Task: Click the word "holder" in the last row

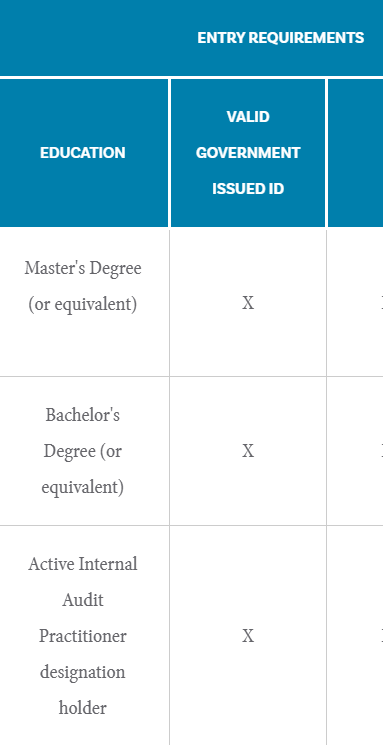Action: (x=83, y=708)
